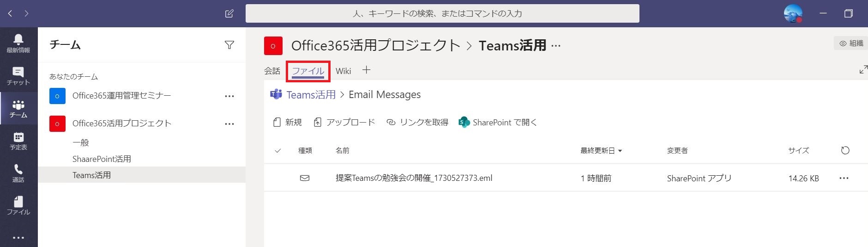
Task: Minimize the Teams window
Action: point(823,13)
